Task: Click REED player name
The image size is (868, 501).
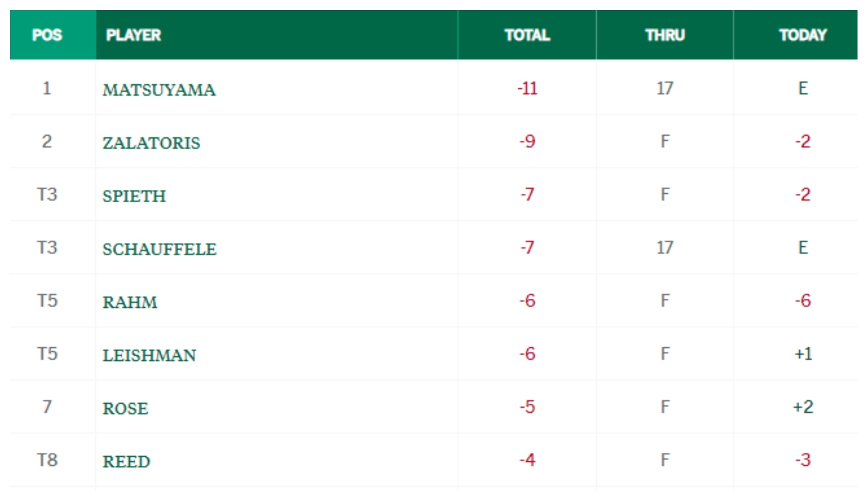Action: (126, 461)
